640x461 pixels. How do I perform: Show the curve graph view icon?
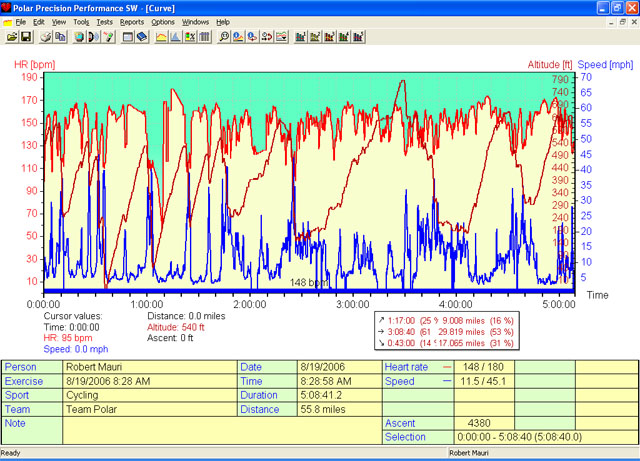[x=161, y=37]
